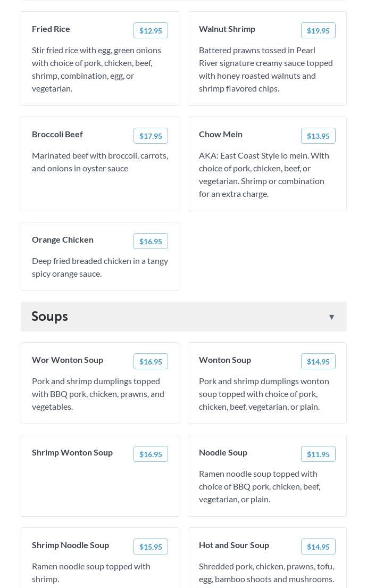Open the Fried Rice item title

(51, 29)
